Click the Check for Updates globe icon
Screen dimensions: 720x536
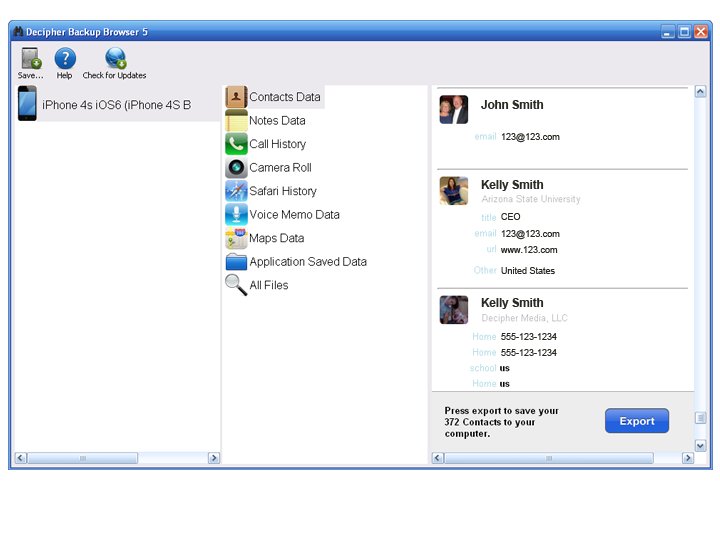(x=115, y=58)
